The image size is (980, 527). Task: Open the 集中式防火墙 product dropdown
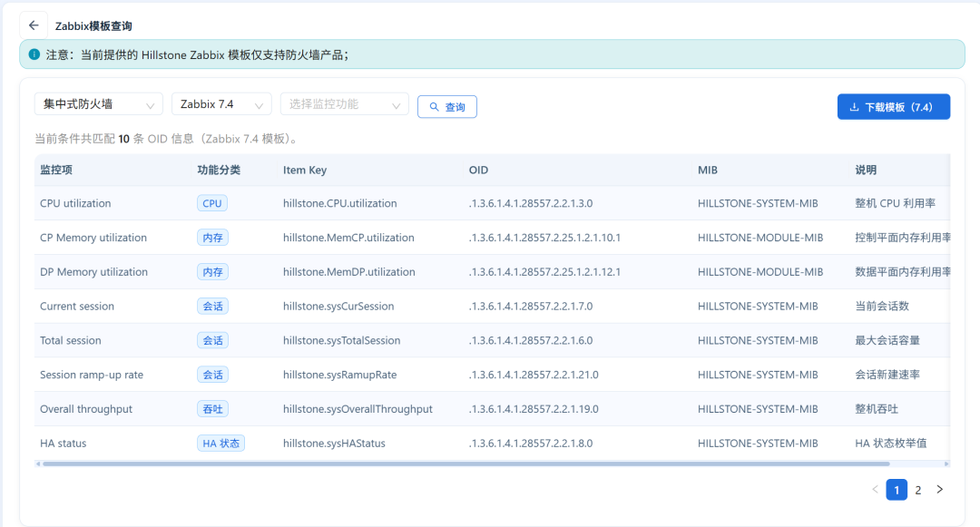point(99,104)
